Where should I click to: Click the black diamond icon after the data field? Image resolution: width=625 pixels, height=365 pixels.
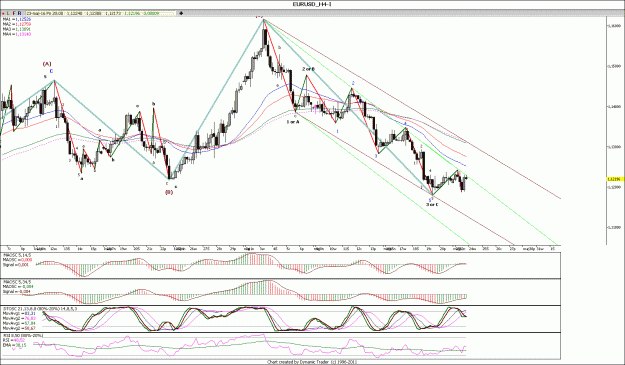pyautogui.click(x=181, y=13)
